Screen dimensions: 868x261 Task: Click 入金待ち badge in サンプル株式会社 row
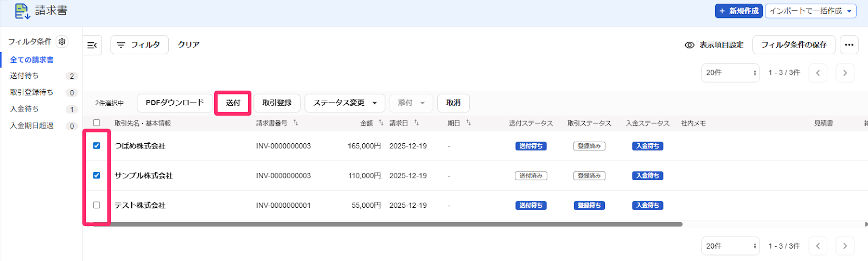648,176
